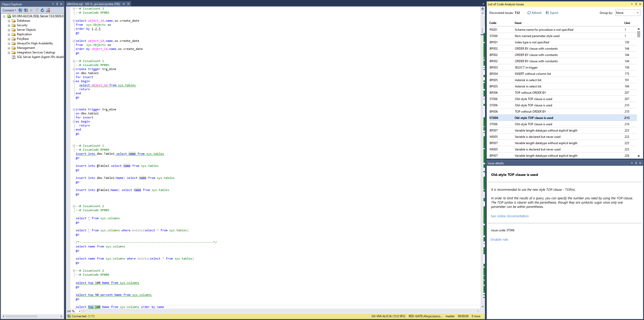
Task: Select the PE001 schema name issue row
Action: (563, 30)
